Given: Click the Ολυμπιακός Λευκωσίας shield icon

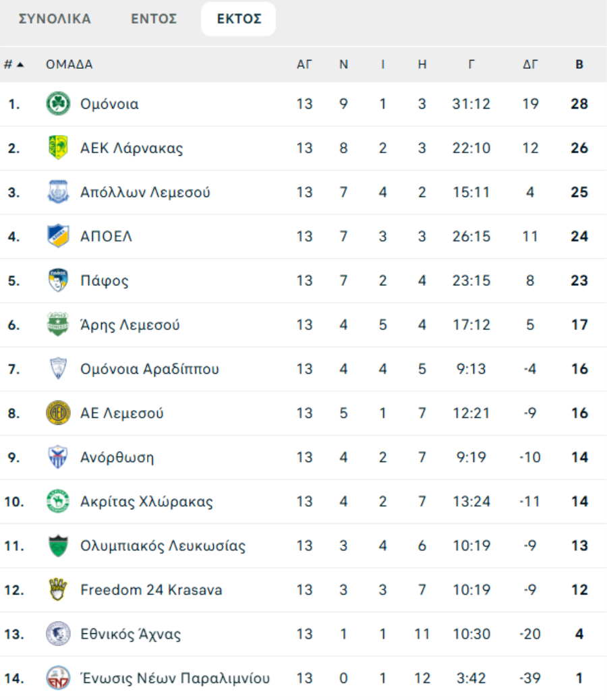Looking at the screenshot, I should (58, 546).
